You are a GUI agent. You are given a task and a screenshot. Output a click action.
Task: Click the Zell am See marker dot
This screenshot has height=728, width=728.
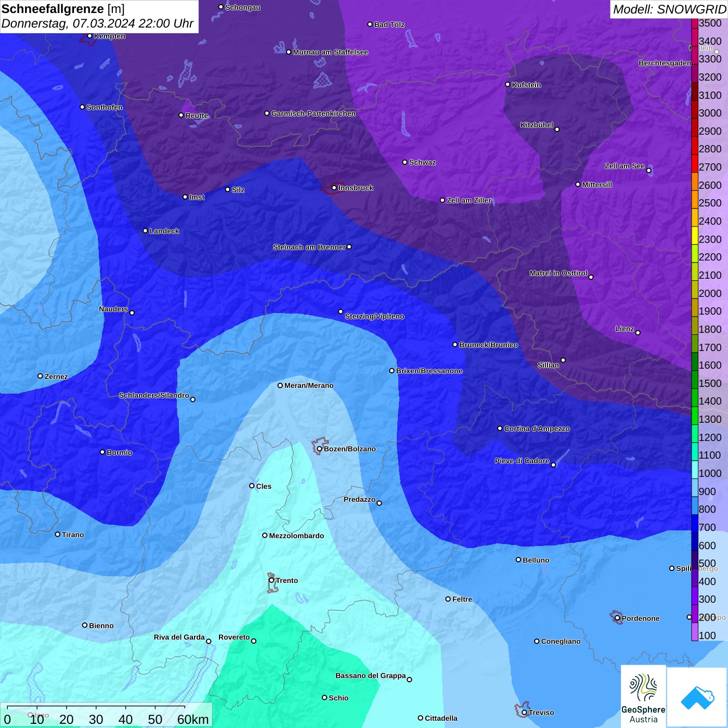[x=648, y=171]
